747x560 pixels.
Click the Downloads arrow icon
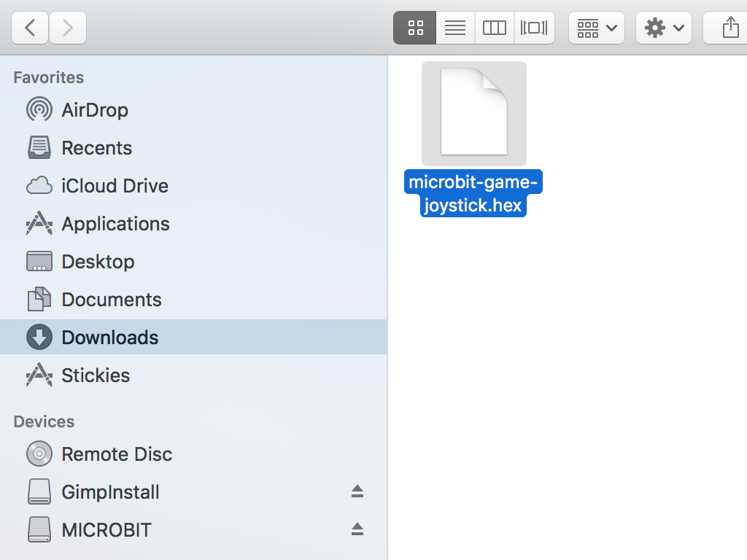tap(39, 337)
